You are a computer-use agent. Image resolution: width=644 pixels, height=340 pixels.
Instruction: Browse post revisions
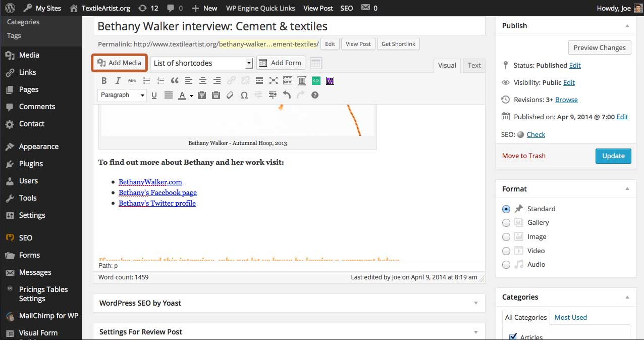(x=566, y=100)
